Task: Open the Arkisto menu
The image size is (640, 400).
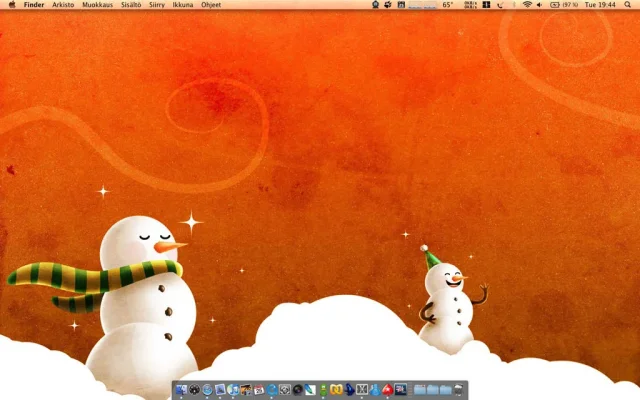Action: (63, 5)
